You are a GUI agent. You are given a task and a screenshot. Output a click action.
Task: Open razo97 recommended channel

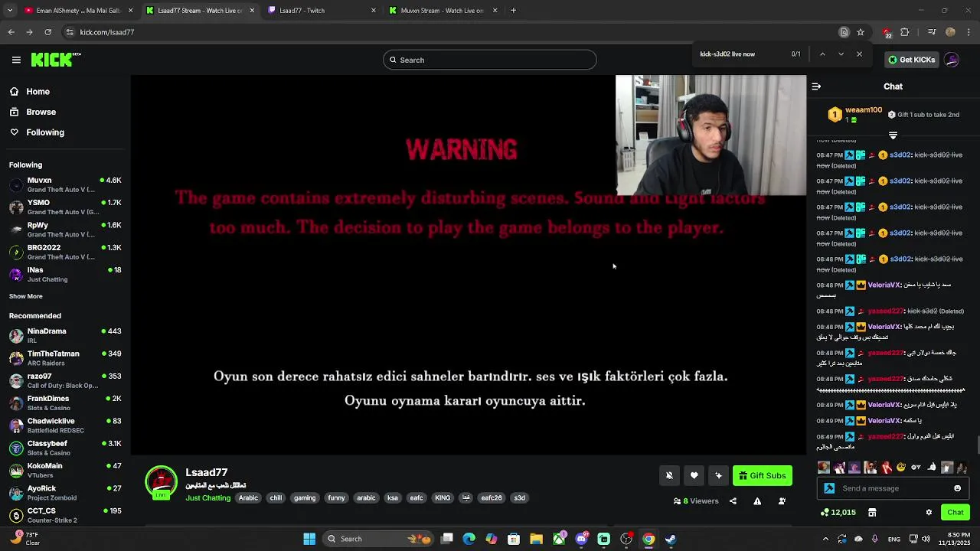tap(65, 380)
